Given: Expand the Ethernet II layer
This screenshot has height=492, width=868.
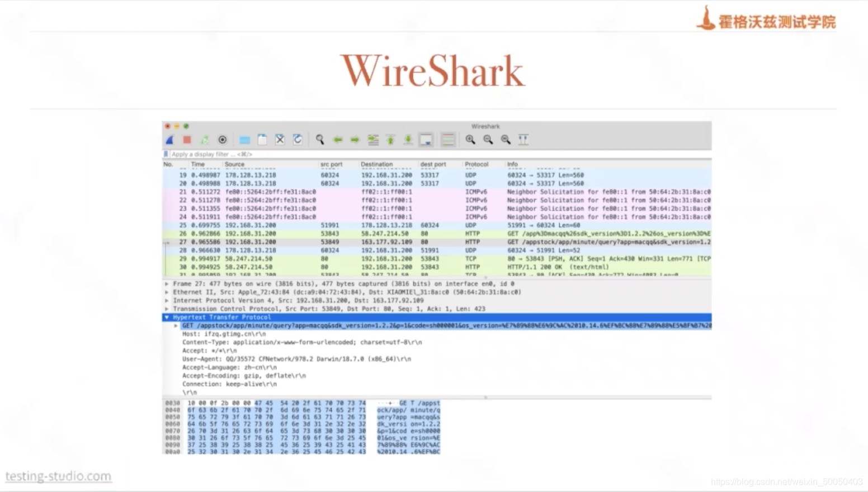Looking at the screenshot, I should pyautogui.click(x=167, y=292).
